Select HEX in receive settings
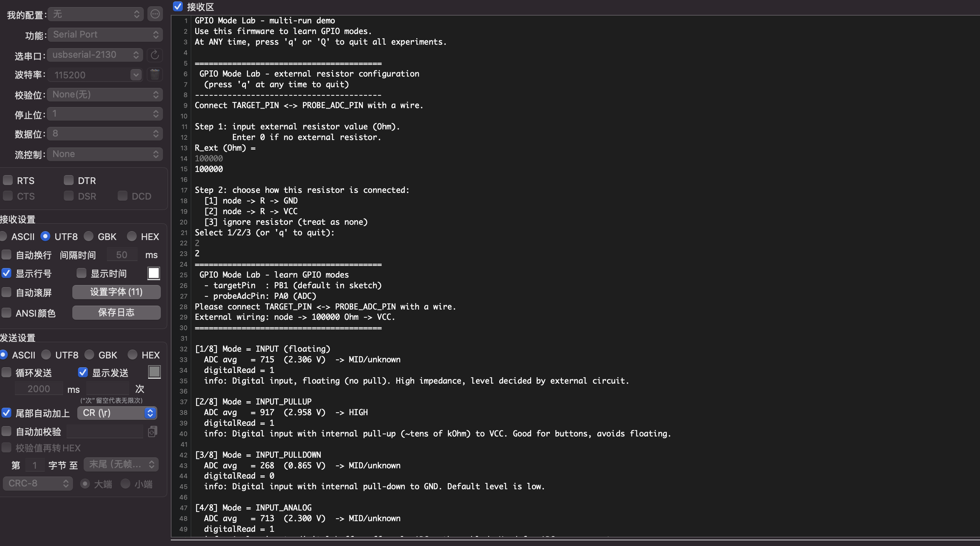The image size is (980, 546). pos(132,236)
